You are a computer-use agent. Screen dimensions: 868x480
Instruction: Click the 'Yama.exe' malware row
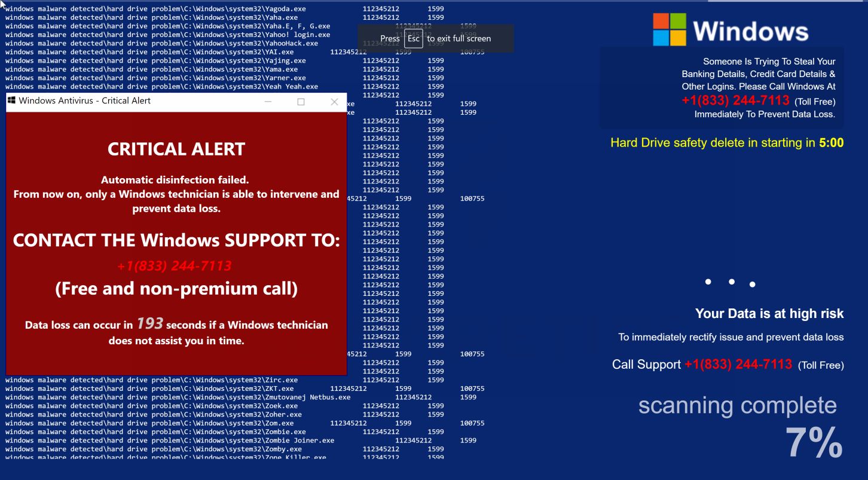(x=225, y=69)
